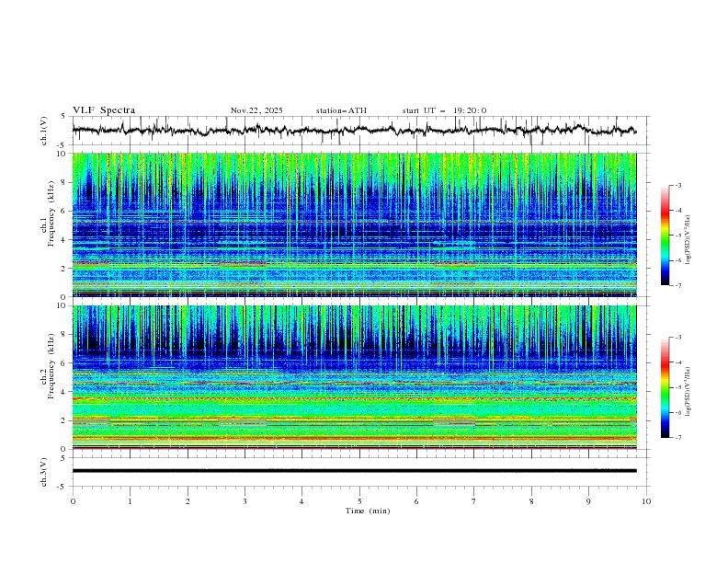Click inside the ch.1 spectrogram panel
This screenshot has width=728, height=563.
coord(354,224)
